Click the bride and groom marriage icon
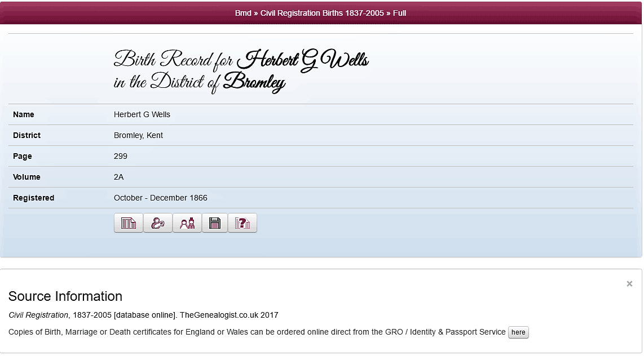644x356 pixels. pos(187,223)
